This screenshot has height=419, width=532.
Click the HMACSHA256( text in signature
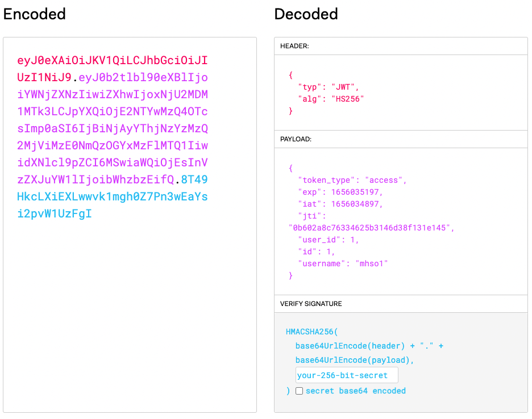[312, 332]
